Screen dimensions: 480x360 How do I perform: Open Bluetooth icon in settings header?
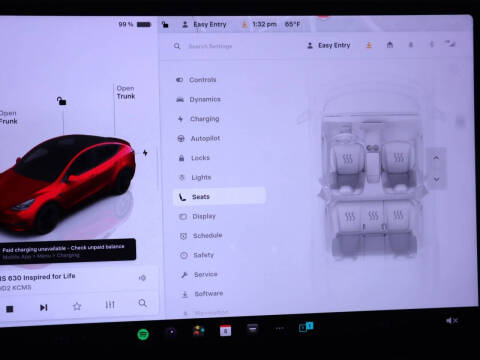(431, 44)
